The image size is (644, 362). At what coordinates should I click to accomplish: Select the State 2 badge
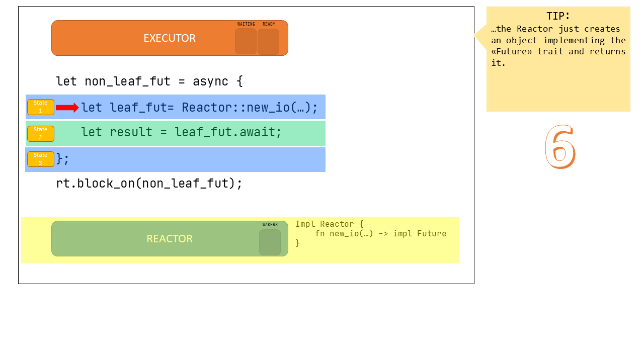41,133
